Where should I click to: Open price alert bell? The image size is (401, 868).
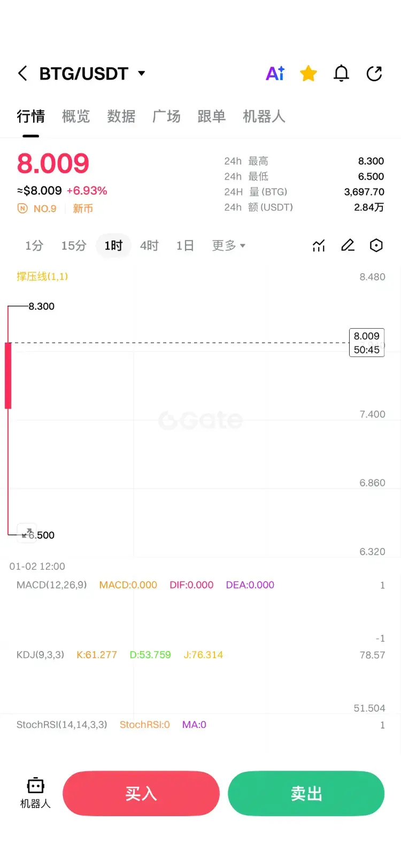coord(341,73)
